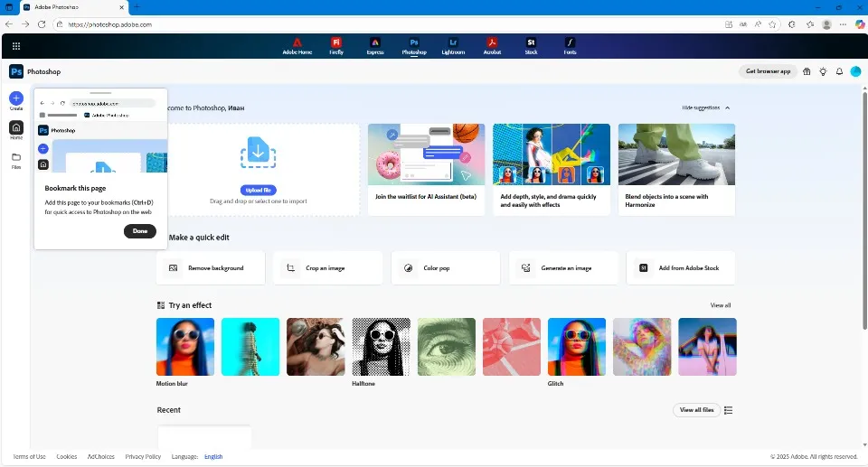This screenshot has height=467, width=868.
Task: Open Cookies link in footer
Action: 66,456
